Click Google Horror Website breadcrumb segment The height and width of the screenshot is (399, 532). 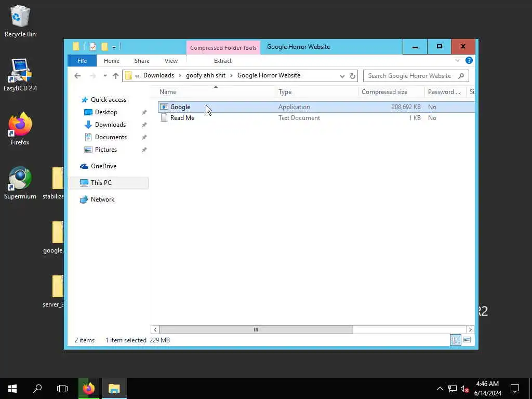pos(269,75)
